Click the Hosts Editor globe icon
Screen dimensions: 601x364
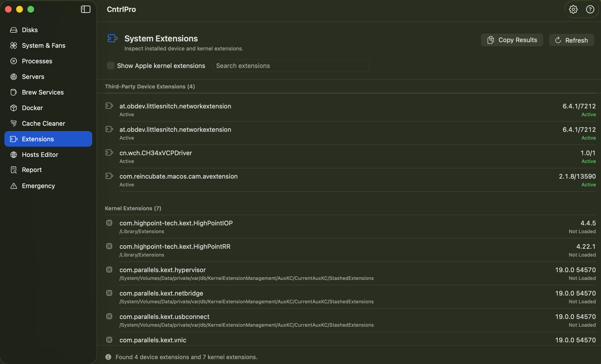[x=14, y=155]
